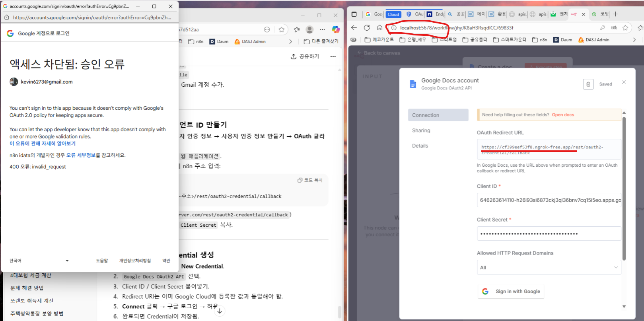Select the Details tab in credential dialog
Screen dimensions: 644x321
coord(420,146)
